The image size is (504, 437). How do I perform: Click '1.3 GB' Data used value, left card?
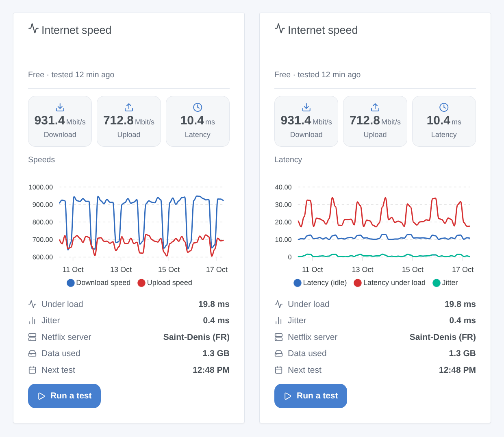[x=216, y=353]
